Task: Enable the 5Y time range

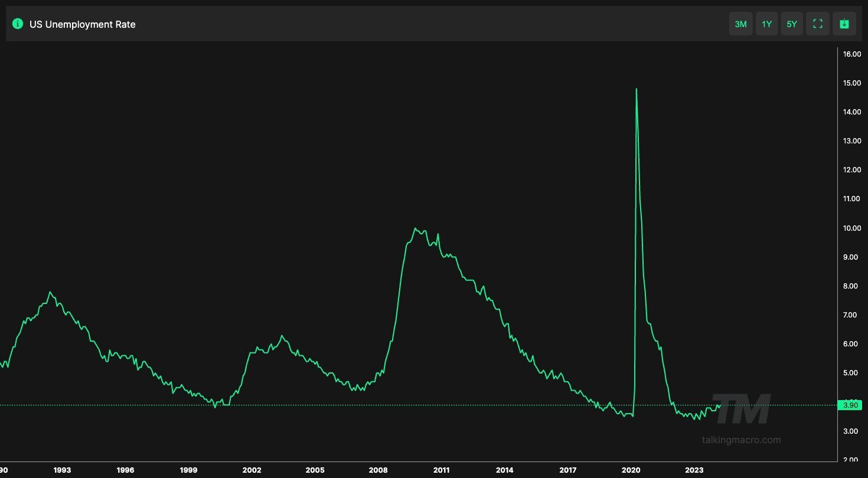Action: pyautogui.click(x=792, y=24)
